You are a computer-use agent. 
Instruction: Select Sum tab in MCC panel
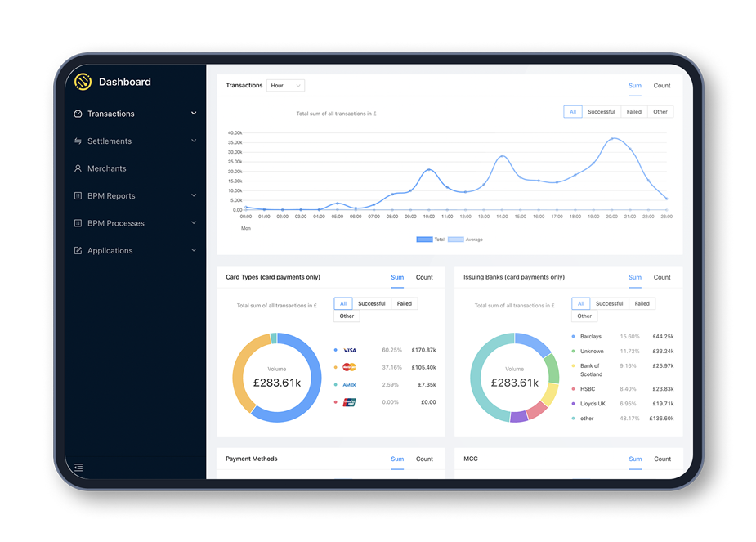pos(635,459)
